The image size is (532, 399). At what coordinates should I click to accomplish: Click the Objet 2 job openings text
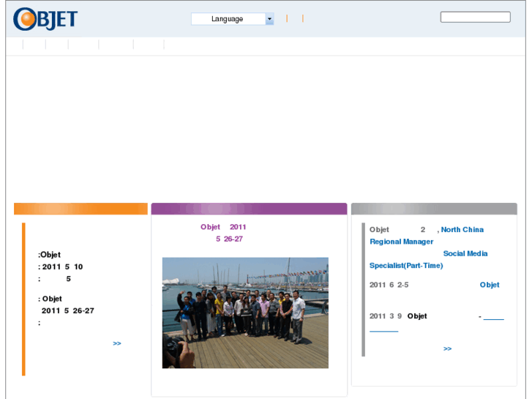397,230
